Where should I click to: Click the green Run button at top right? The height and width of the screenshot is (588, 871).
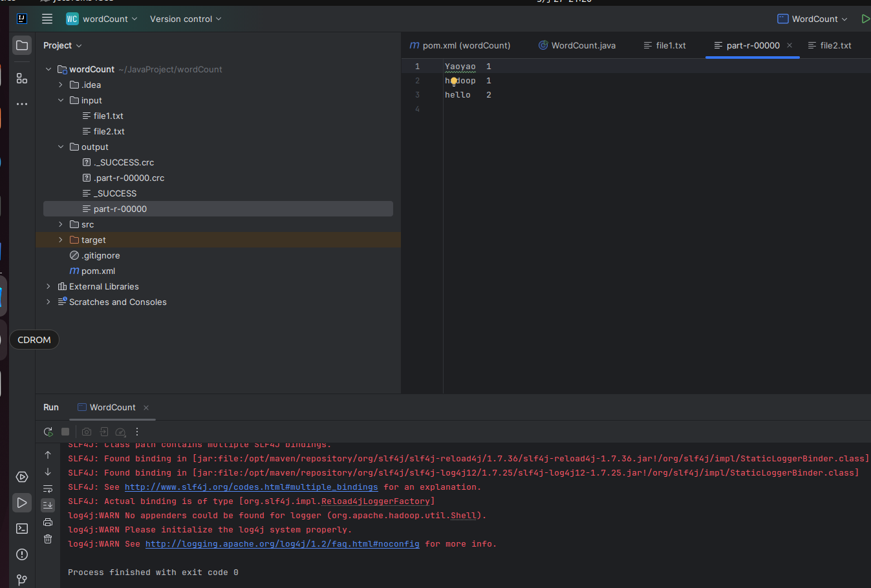pyautogui.click(x=865, y=19)
